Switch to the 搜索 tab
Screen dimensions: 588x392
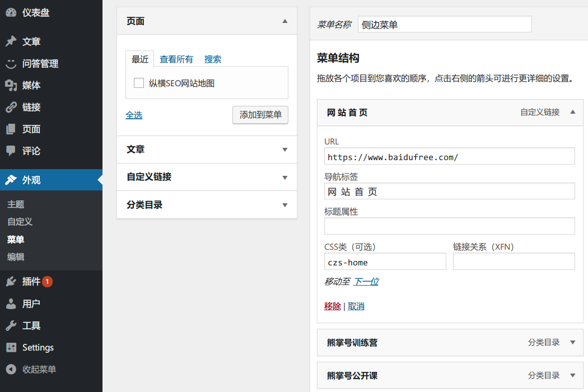(213, 59)
